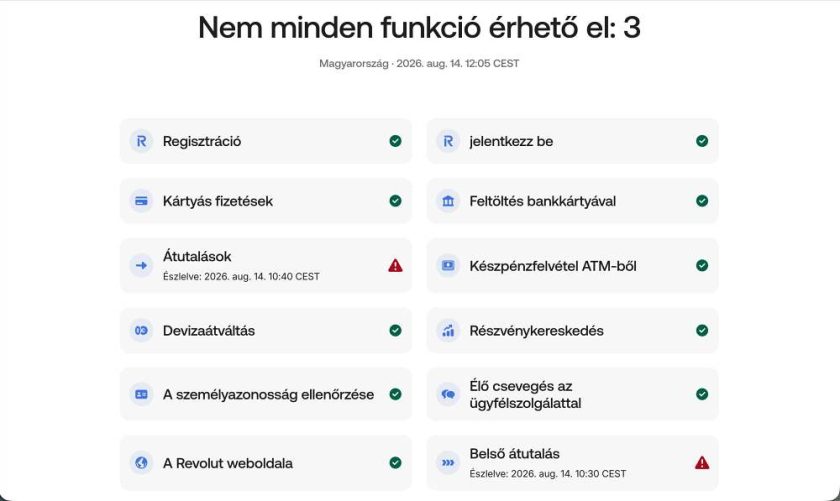840x501 pixels.
Task: Click the red warning triangle on Belső átutalás
Action: 702,462
